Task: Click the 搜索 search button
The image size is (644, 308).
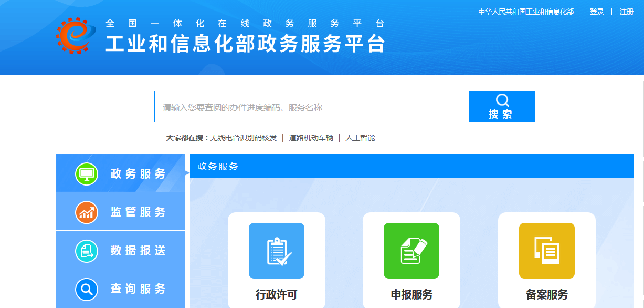Action: 502,107
